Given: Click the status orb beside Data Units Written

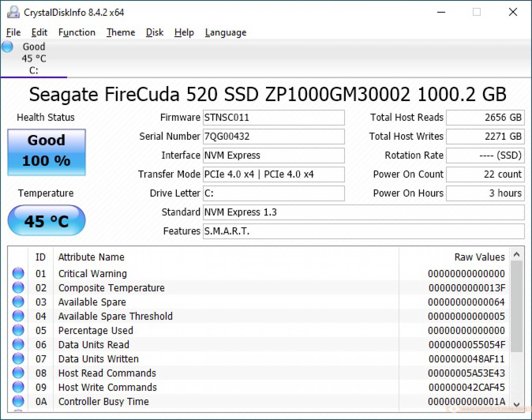Looking at the screenshot, I should [x=18, y=358].
